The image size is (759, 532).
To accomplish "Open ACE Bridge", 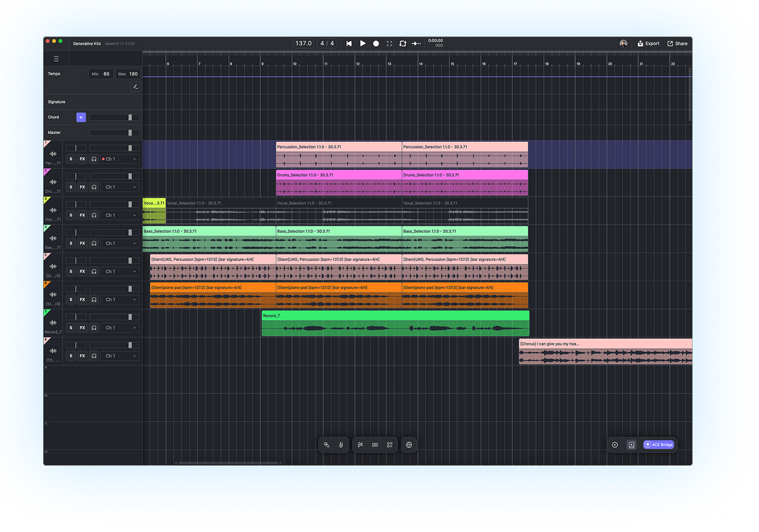I will [x=658, y=444].
